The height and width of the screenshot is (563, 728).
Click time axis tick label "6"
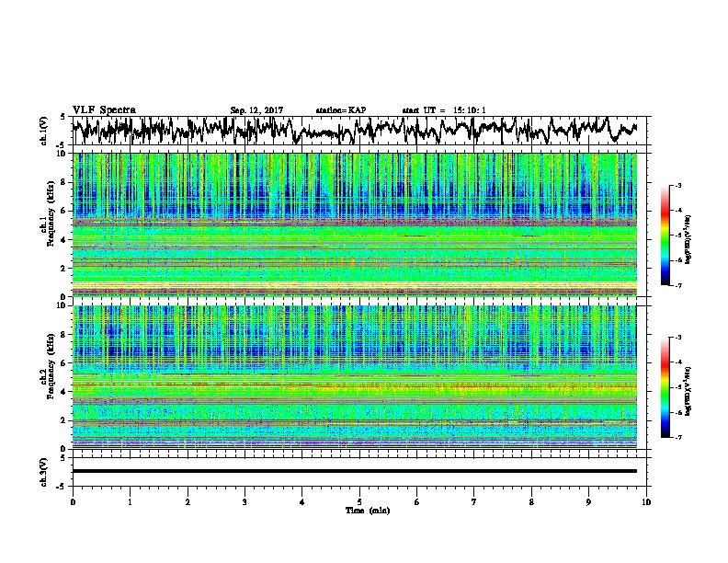tap(417, 502)
